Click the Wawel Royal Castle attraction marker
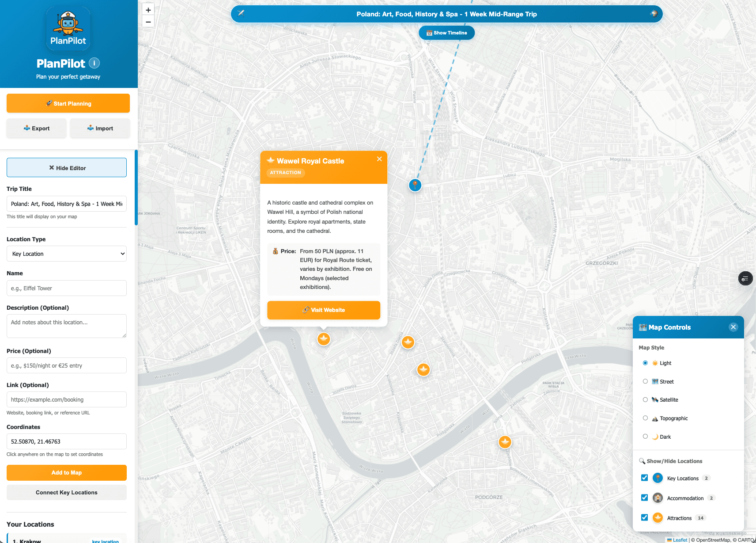 pos(324,339)
